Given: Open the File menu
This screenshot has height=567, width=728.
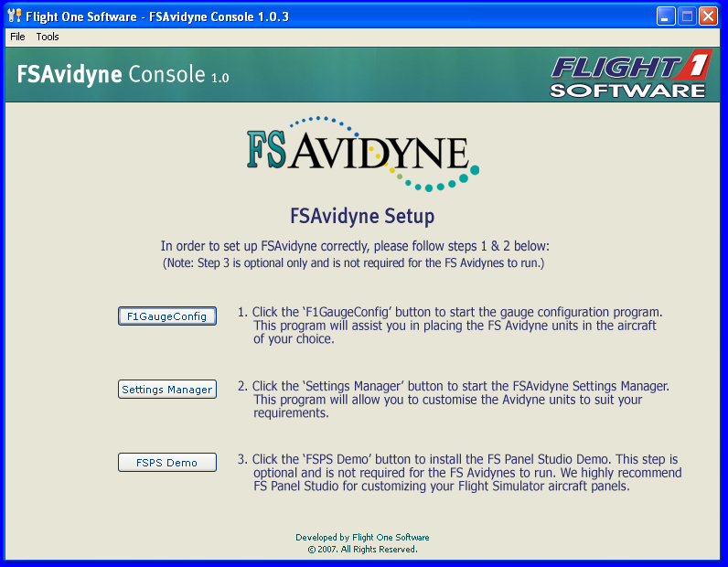Looking at the screenshot, I should click(x=17, y=37).
